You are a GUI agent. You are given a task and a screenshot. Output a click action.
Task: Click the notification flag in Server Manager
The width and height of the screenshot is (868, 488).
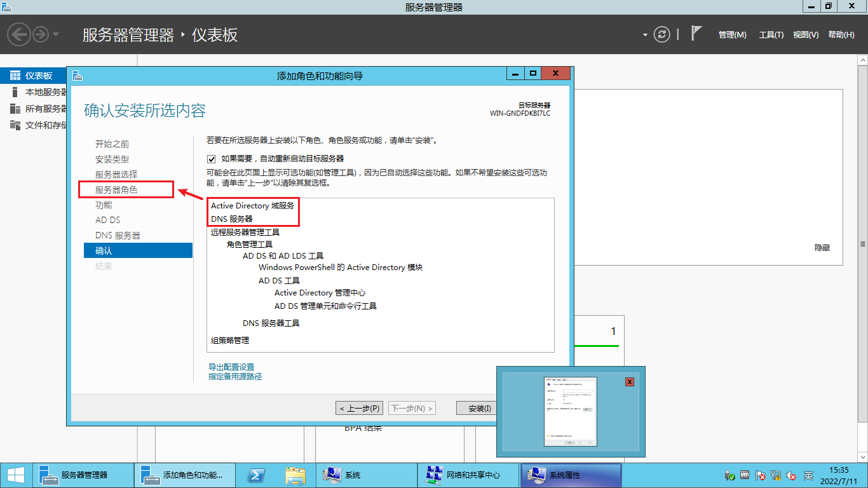tap(697, 34)
